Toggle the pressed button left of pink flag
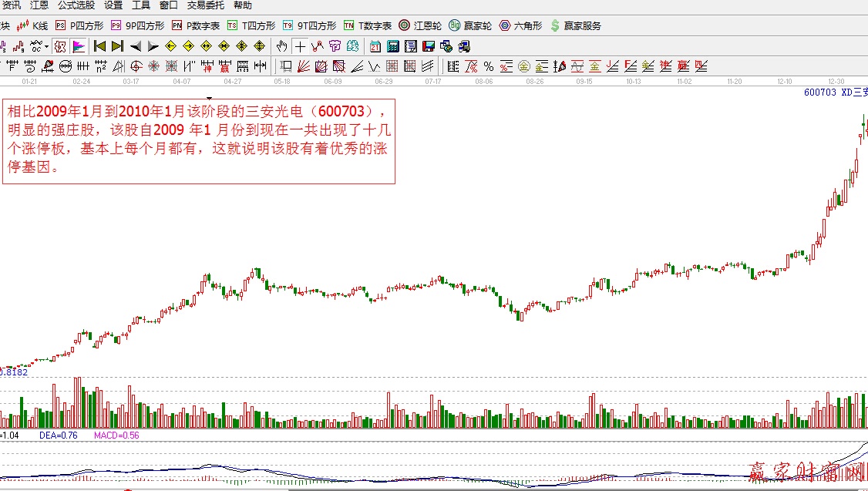868x491 pixels. point(61,46)
